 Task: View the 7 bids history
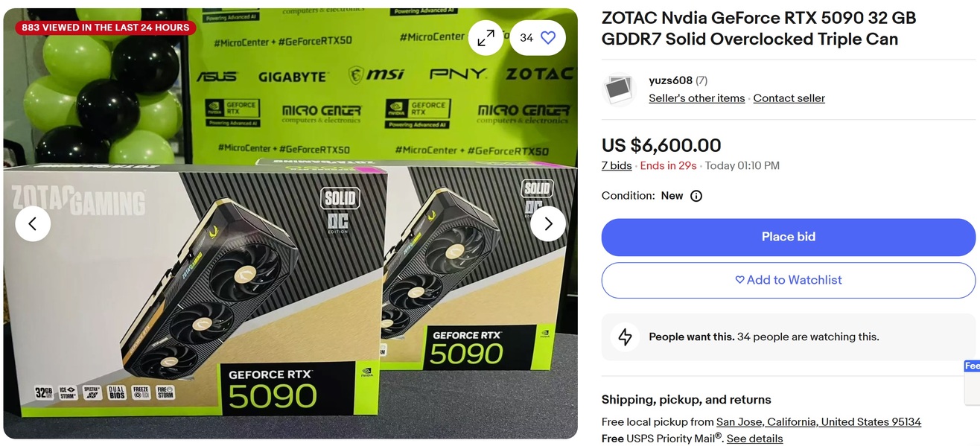(617, 166)
